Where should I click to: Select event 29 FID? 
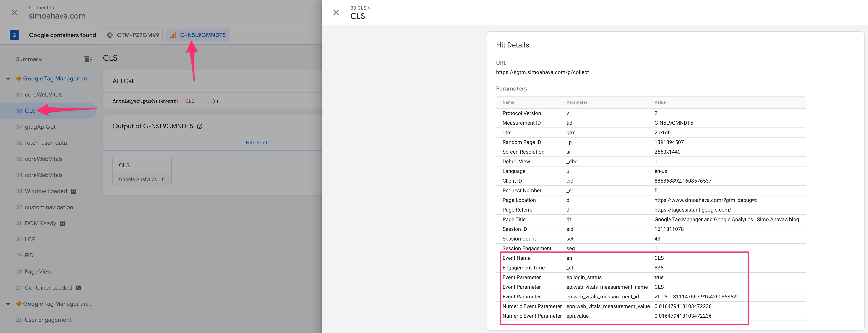coord(25,255)
